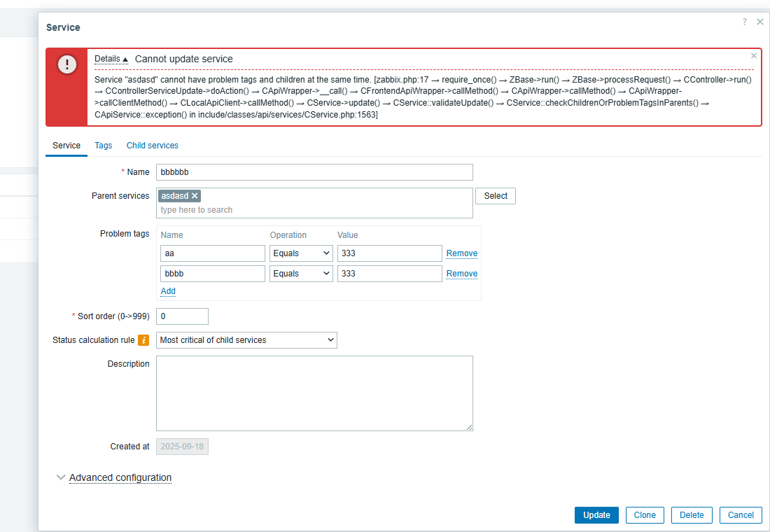Screen dimensions: 770x532
Task: Switch to the Tags tab
Action: (104, 146)
